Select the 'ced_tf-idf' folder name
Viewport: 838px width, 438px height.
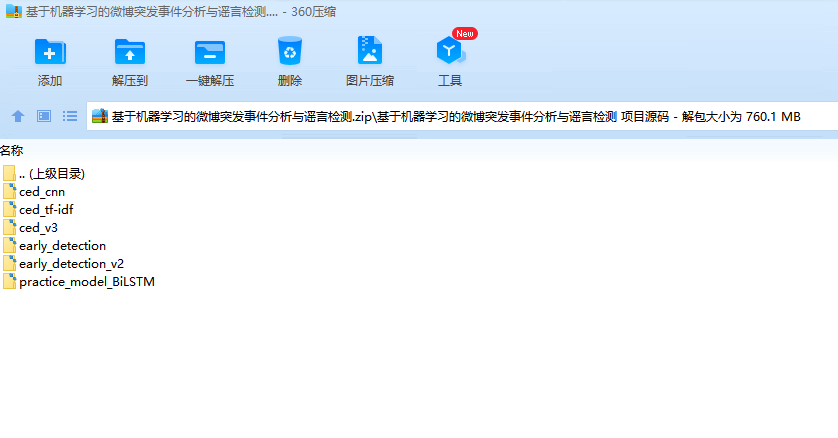(46, 209)
